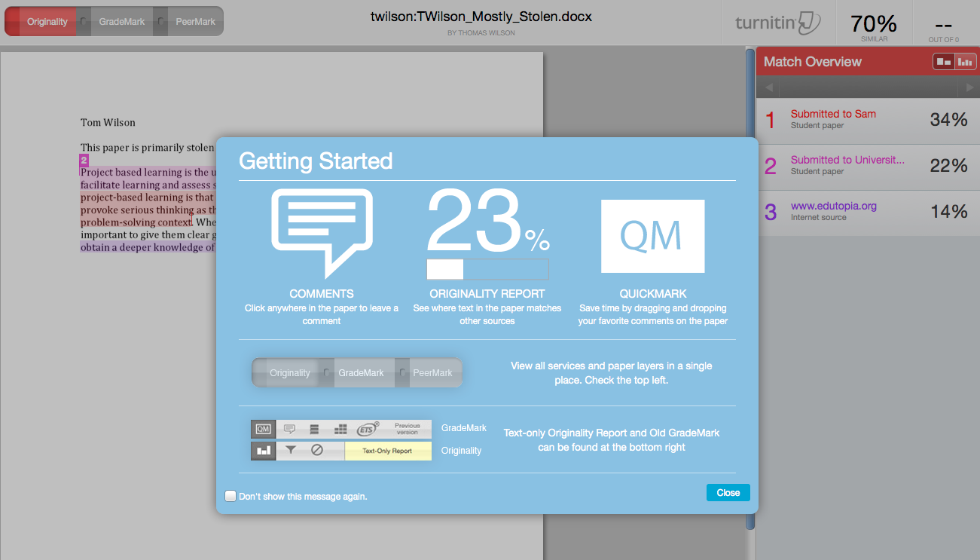Click Previous version in the GradeMark toolbar illustration
Image resolution: width=980 pixels, height=560 pixels.
coord(408,428)
